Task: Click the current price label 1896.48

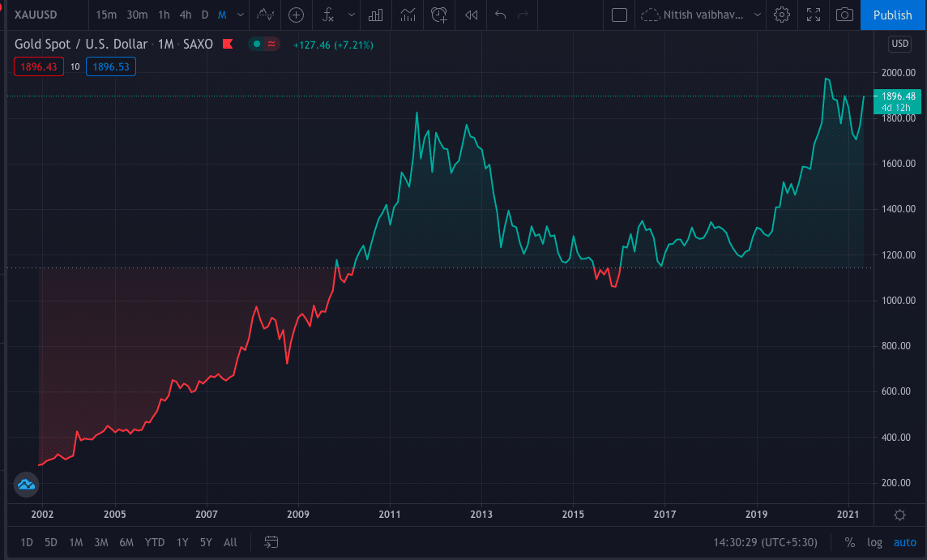Action: 898,96
